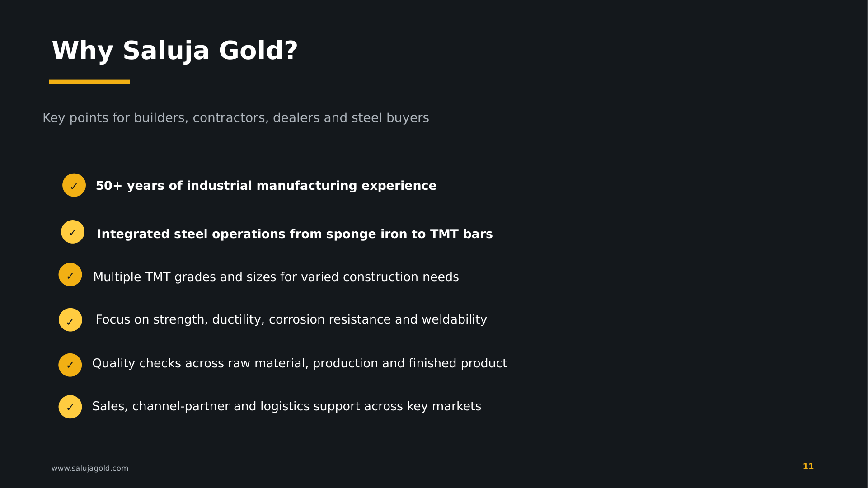This screenshot has width=868, height=488.
Task: Click the orange underline bar below title
Action: pyautogui.click(x=89, y=82)
